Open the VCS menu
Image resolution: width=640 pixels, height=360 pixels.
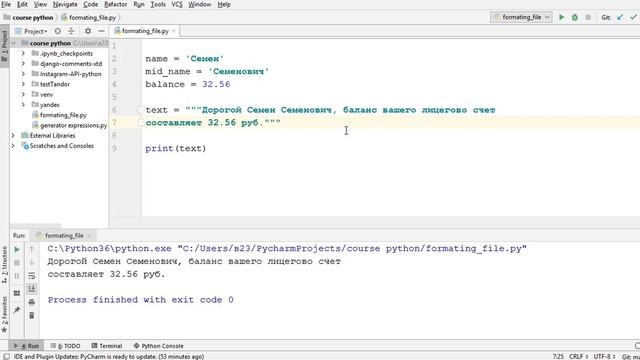pyautogui.click(x=177, y=4)
